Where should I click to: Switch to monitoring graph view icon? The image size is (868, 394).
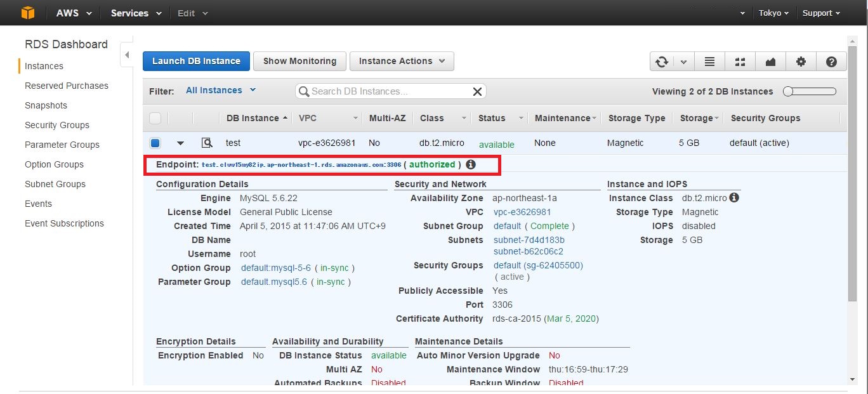pos(770,62)
